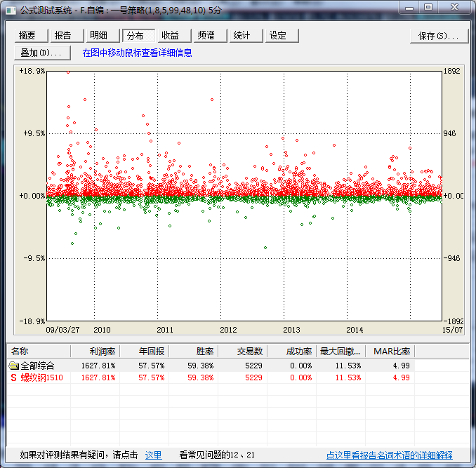
Task: Click the 这里 help link
Action: tap(153, 455)
